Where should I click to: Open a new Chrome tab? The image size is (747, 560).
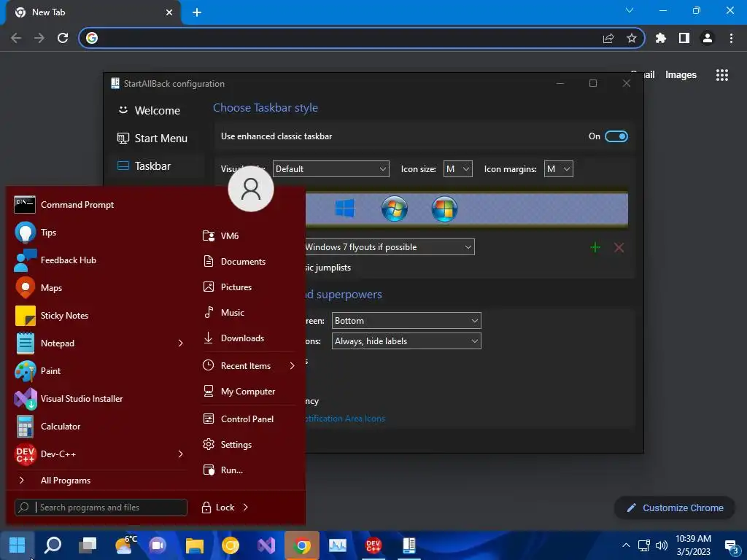coord(197,12)
